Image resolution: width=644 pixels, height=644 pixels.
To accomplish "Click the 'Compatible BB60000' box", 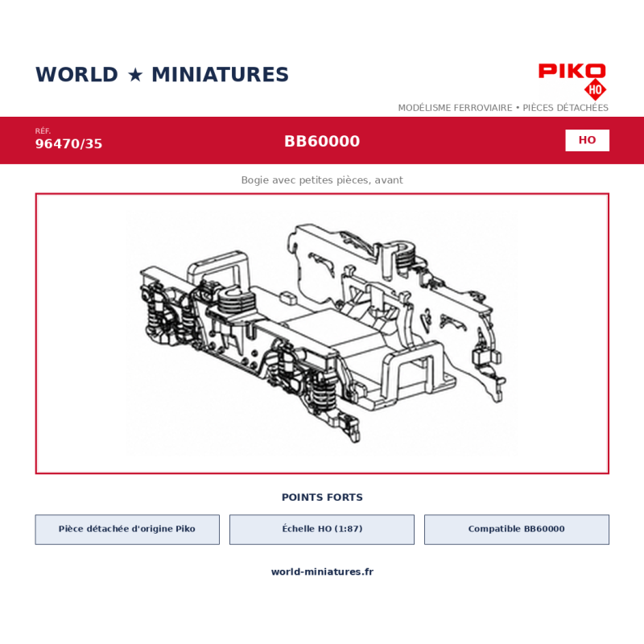I will coord(517,530).
